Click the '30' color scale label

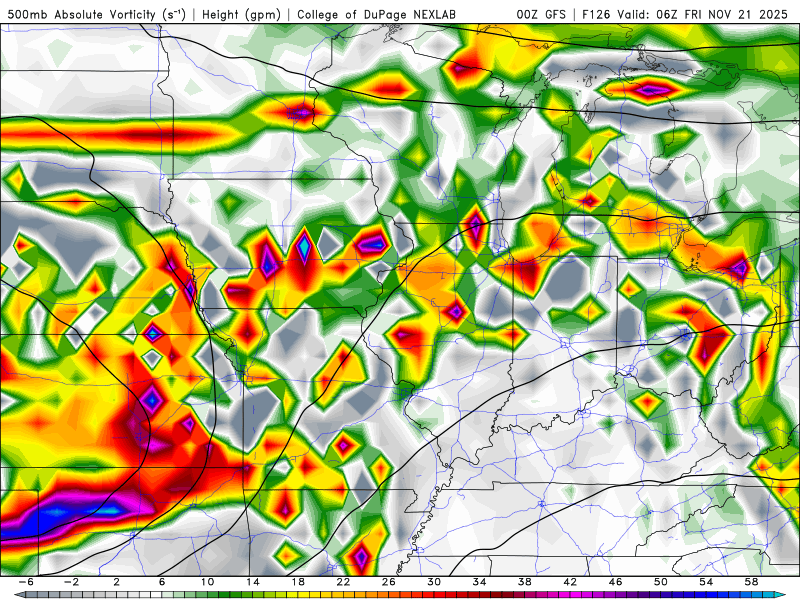(434, 582)
